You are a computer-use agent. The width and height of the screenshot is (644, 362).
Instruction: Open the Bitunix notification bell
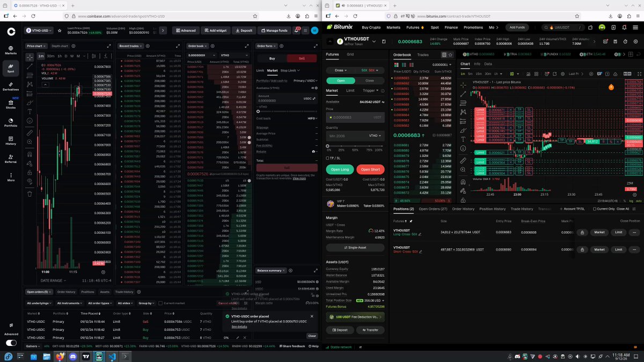click(625, 27)
